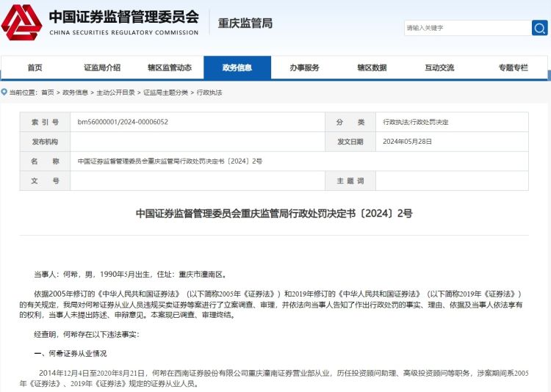The width and height of the screenshot is (551, 392).
Task: Click the bold 行政处罚决定书 document heading
Action: click(274, 214)
